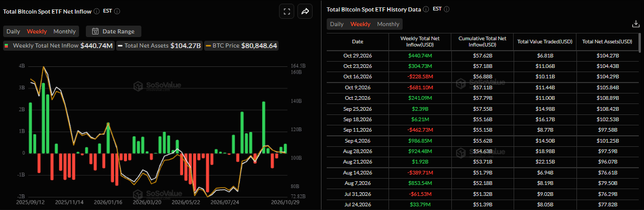Click the 164.5B right axis label
Viewport: 644px width, 210px height.
pyautogui.click(x=297, y=65)
